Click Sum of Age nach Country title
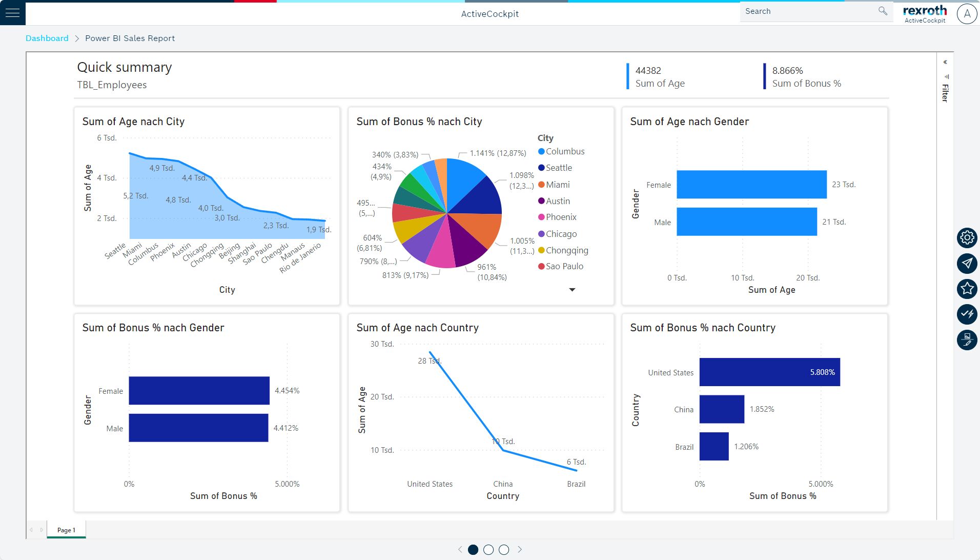 (x=418, y=328)
